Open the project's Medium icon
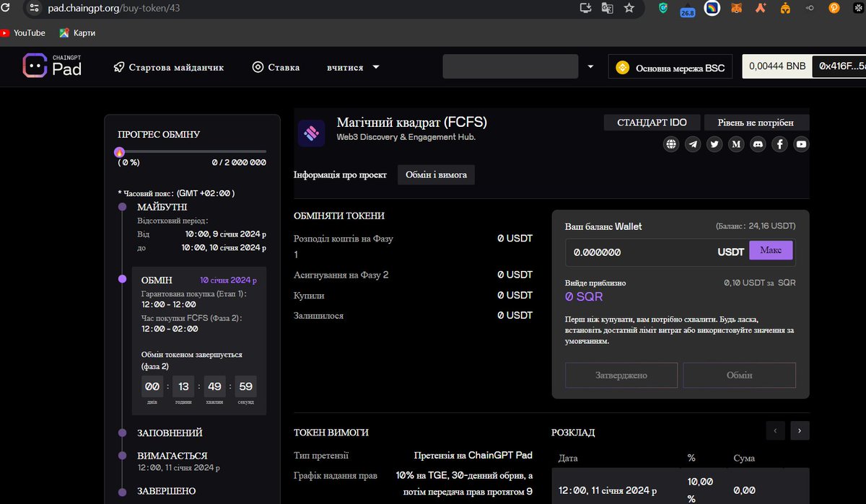866x504 pixels. pos(736,144)
